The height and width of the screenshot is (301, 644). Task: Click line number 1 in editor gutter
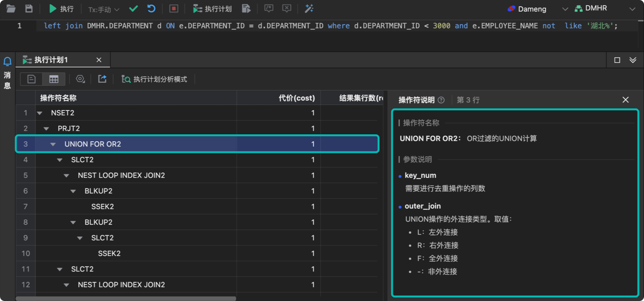click(x=19, y=26)
